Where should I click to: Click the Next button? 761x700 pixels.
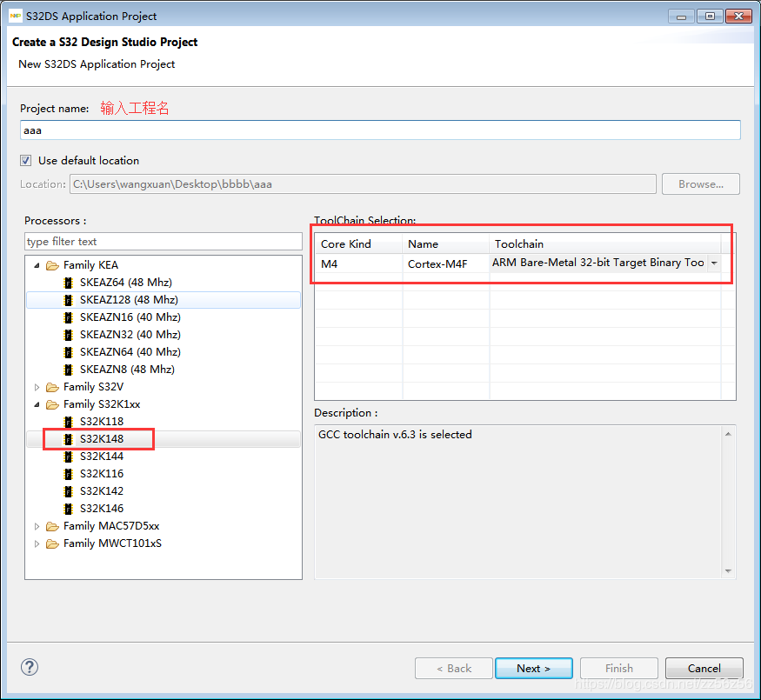[533, 668]
